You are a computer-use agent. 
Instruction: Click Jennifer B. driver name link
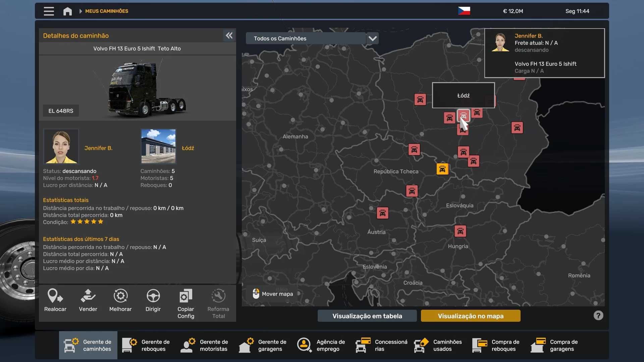(98, 148)
